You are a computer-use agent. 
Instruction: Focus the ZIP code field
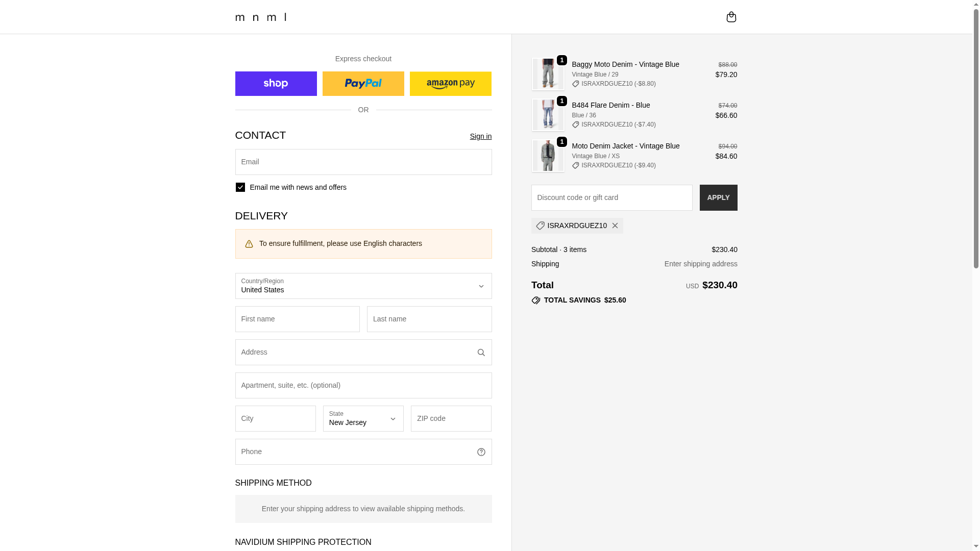coord(451,418)
